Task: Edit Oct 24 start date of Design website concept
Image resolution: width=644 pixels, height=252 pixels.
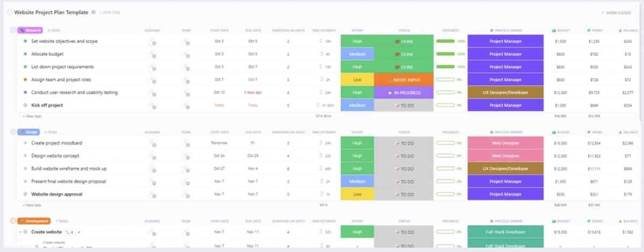Action: click(219, 156)
